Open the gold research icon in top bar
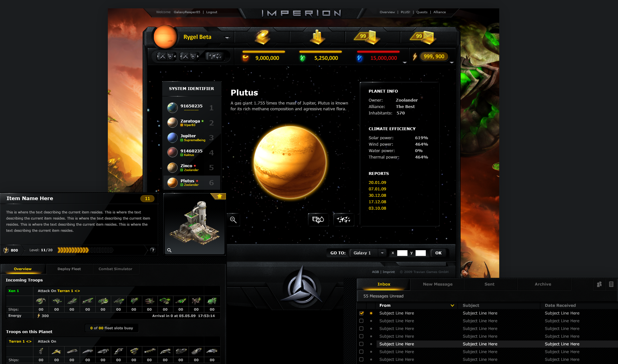The image size is (618, 364). pyautogui.click(x=262, y=37)
